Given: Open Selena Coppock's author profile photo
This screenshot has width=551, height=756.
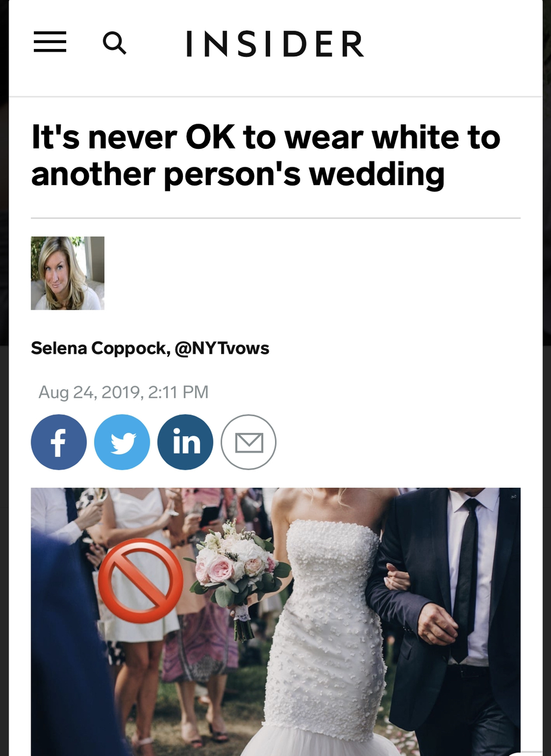Looking at the screenshot, I should click(x=68, y=273).
